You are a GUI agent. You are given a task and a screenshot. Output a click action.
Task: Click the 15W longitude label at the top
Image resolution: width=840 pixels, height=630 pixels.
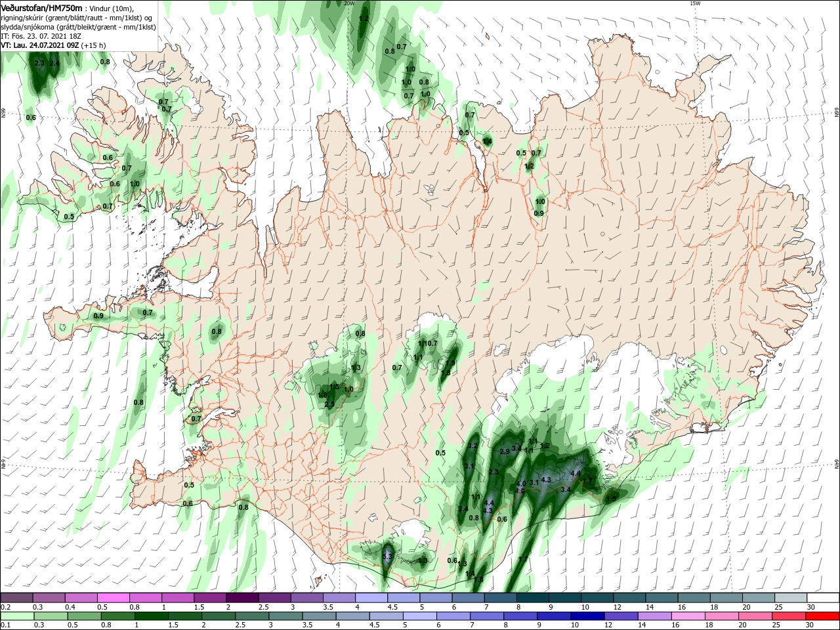click(695, 3)
